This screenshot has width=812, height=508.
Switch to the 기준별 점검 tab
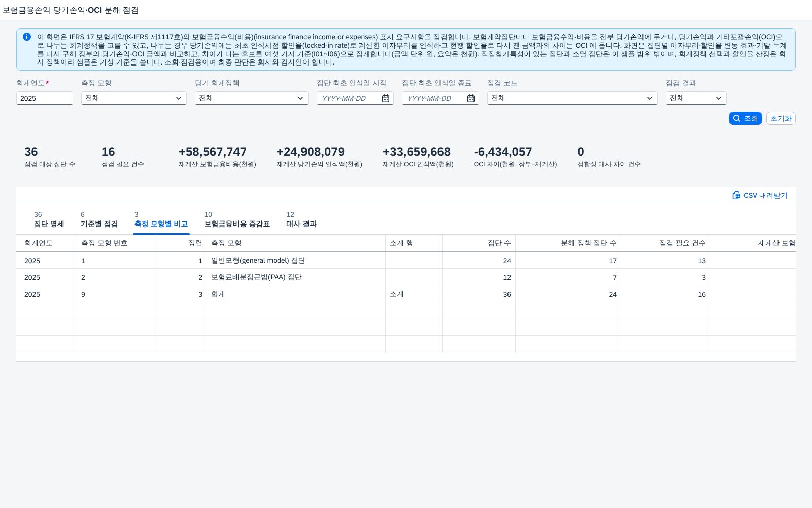[99, 219]
